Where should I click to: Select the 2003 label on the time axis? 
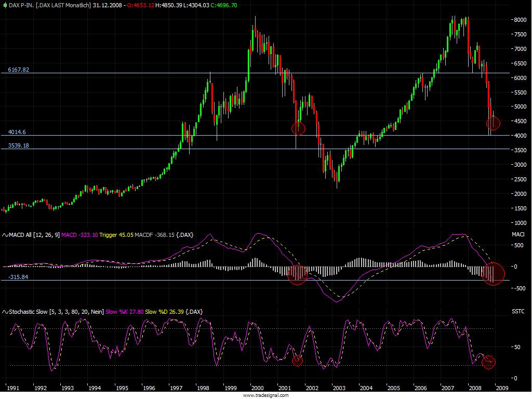point(339,388)
